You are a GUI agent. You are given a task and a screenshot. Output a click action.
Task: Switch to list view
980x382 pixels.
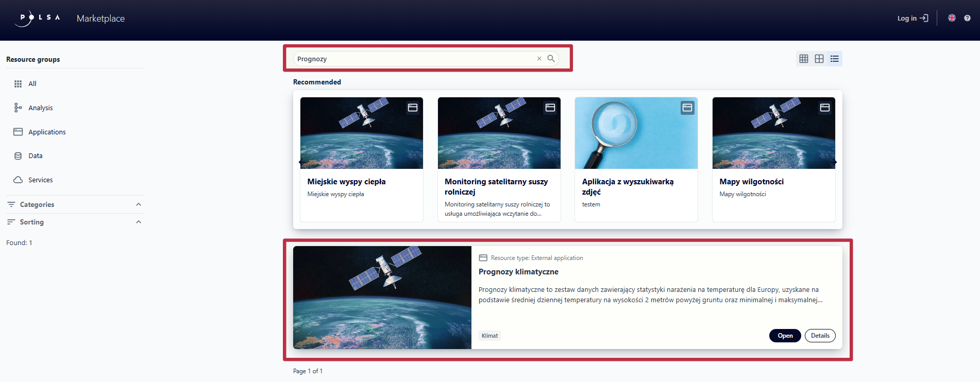tap(835, 59)
